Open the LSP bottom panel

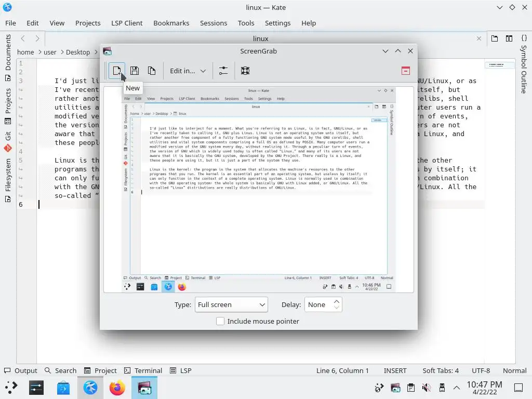[x=181, y=370]
